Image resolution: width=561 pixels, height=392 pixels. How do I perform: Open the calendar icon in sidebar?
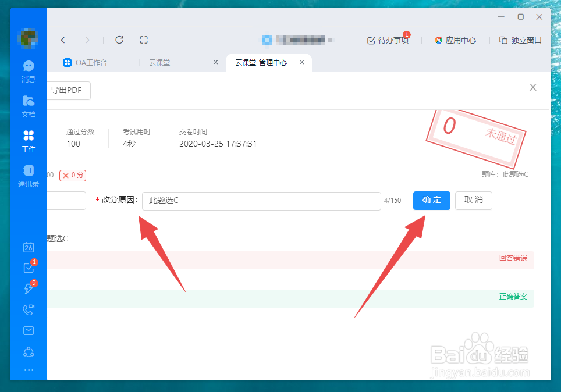point(28,247)
